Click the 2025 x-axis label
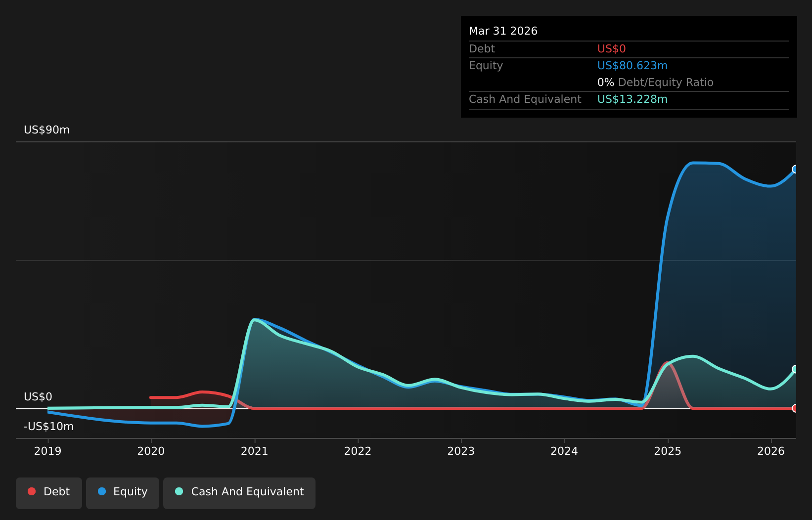The height and width of the screenshot is (520, 812). tap(668, 451)
